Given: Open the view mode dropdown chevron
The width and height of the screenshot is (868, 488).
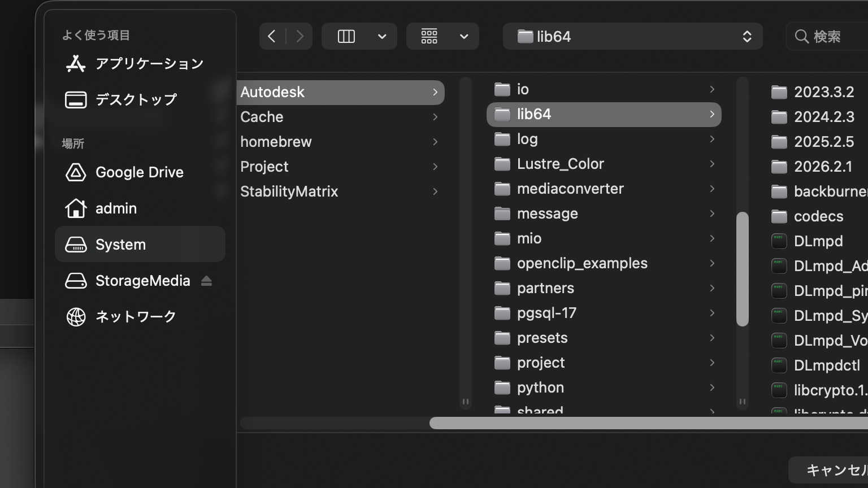Looking at the screenshot, I should coord(382,37).
